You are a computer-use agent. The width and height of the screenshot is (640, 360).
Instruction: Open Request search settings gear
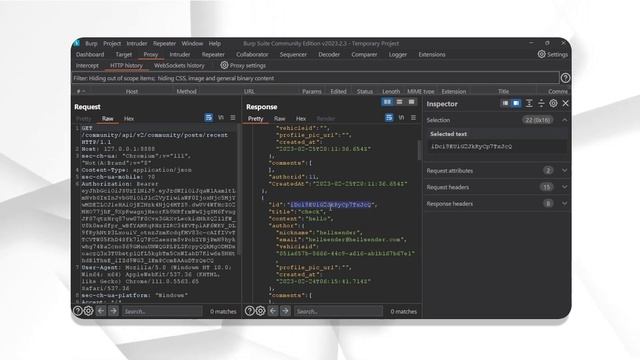tap(88, 311)
